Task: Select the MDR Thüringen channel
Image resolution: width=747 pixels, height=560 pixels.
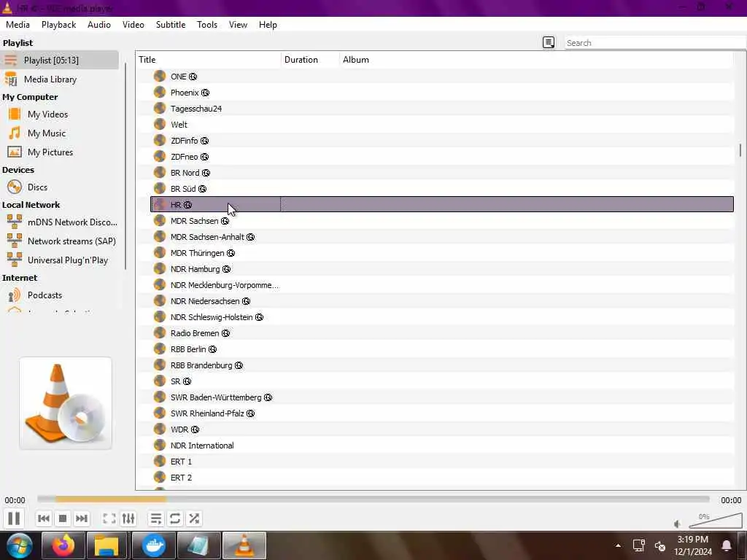Action: [441, 253]
